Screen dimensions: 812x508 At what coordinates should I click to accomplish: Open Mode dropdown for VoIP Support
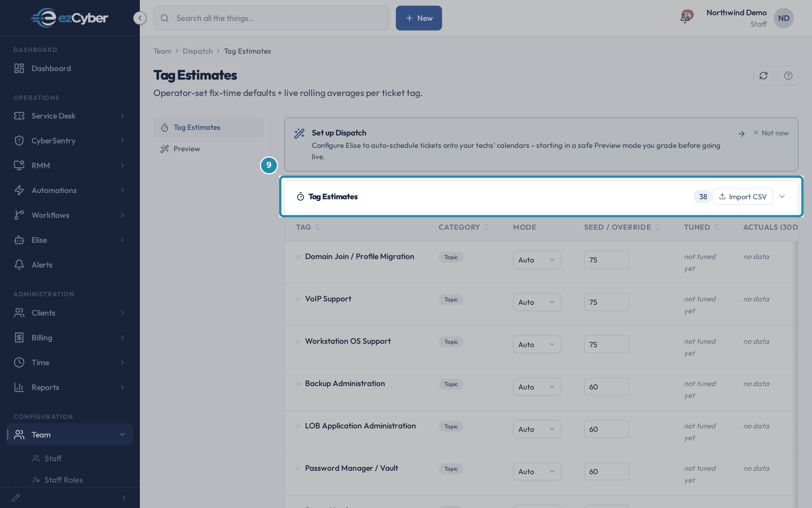pyautogui.click(x=537, y=302)
